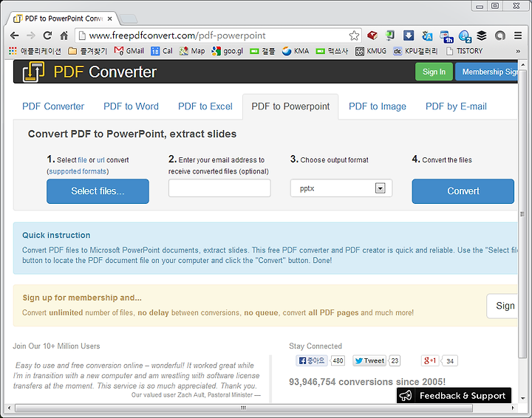Show more bookmarks with the chevron

pyautogui.click(x=518, y=51)
